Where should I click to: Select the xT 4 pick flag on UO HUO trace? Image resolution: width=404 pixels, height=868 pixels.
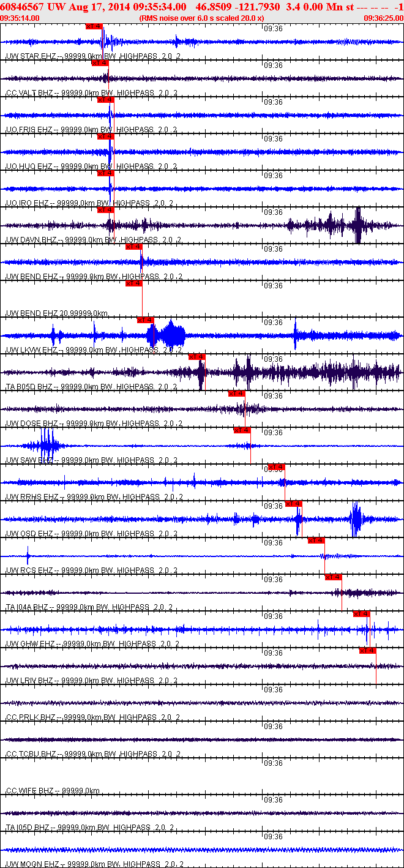coord(106,137)
